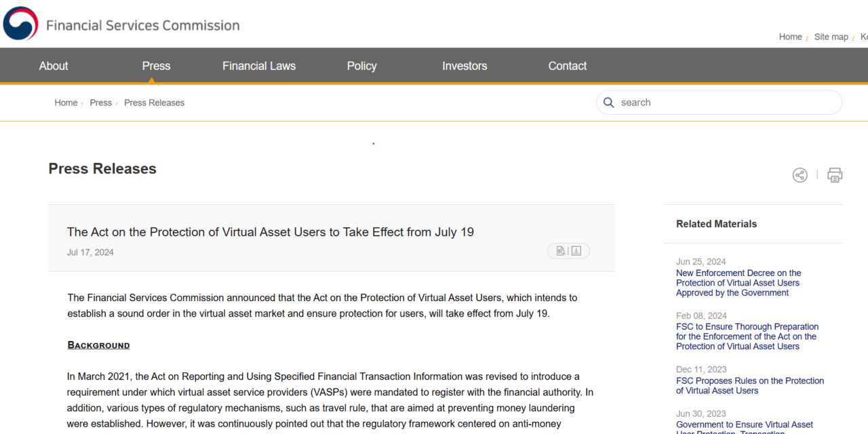Click the intro paragraph starting 'The Financial Services Commission announced'
Image resolution: width=868 pixels, height=434 pixels.
(x=322, y=306)
